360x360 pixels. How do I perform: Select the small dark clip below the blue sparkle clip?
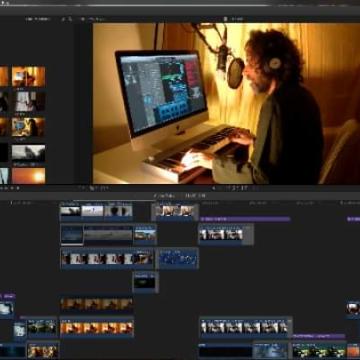click(146, 282)
